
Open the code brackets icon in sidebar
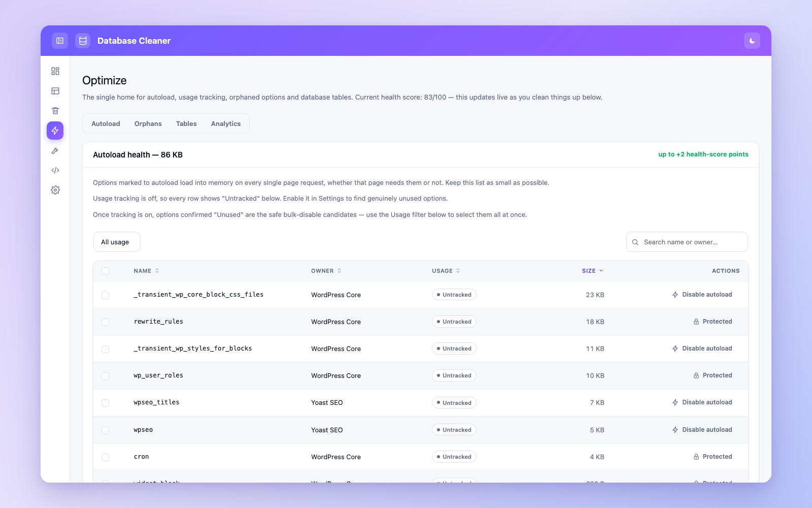click(x=55, y=170)
